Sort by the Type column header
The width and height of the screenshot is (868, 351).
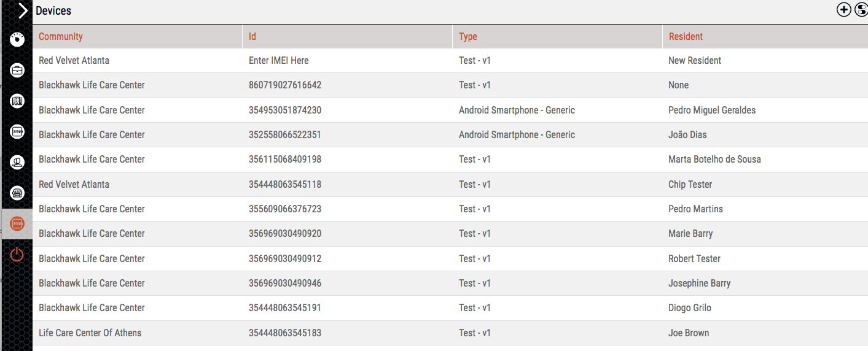tap(468, 37)
